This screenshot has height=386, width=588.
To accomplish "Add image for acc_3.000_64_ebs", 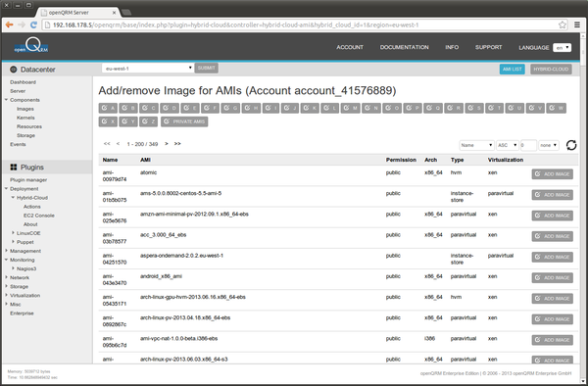I will coord(552,236).
